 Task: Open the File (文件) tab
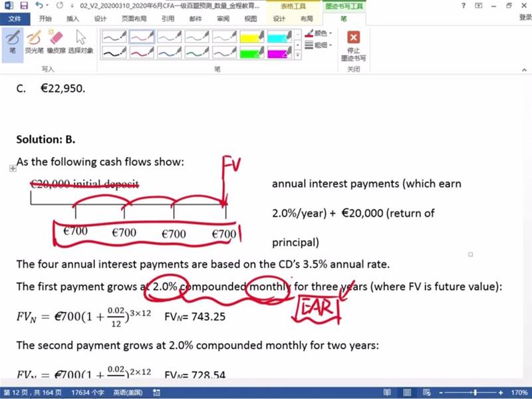tap(15, 19)
